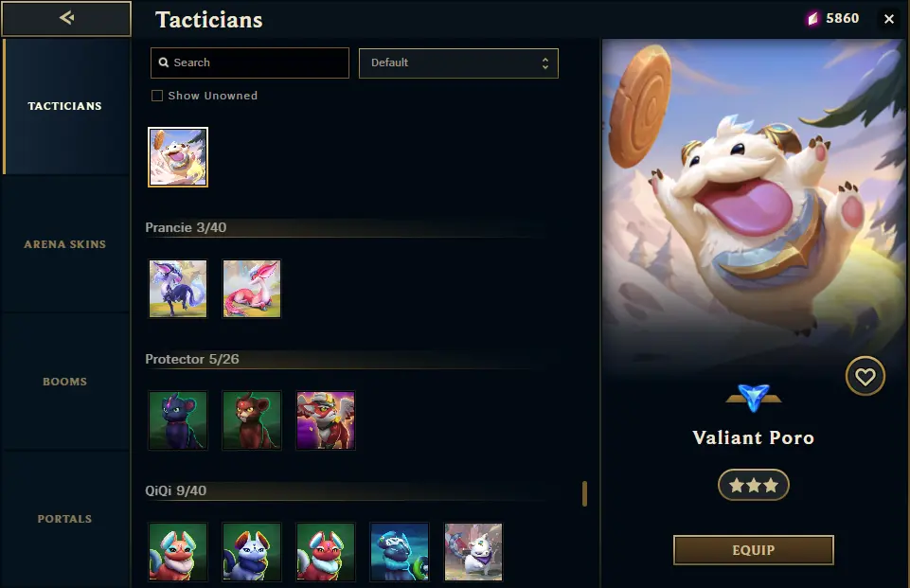The height and width of the screenshot is (588, 910).
Task: Choose the blue QiQi tactician icon
Action: [x=400, y=552]
